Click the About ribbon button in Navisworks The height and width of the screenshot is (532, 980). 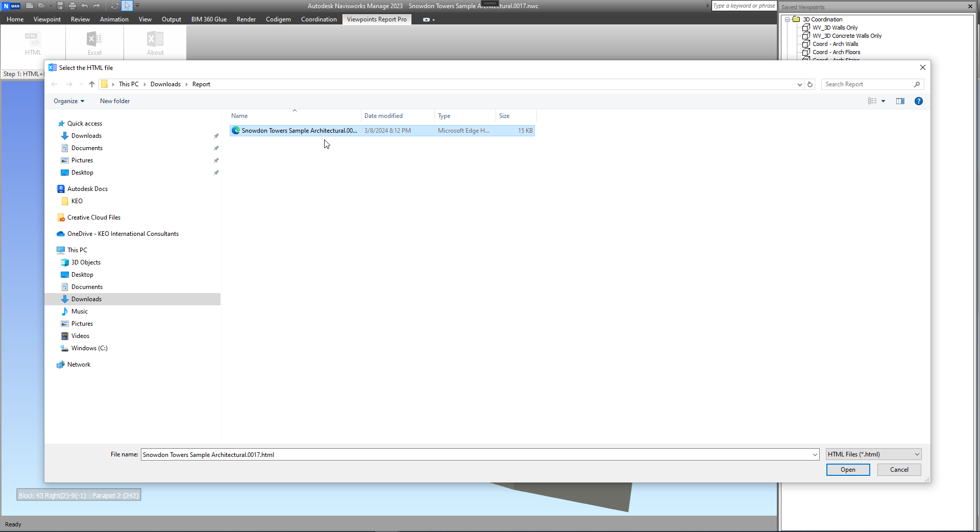click(155, 43)
